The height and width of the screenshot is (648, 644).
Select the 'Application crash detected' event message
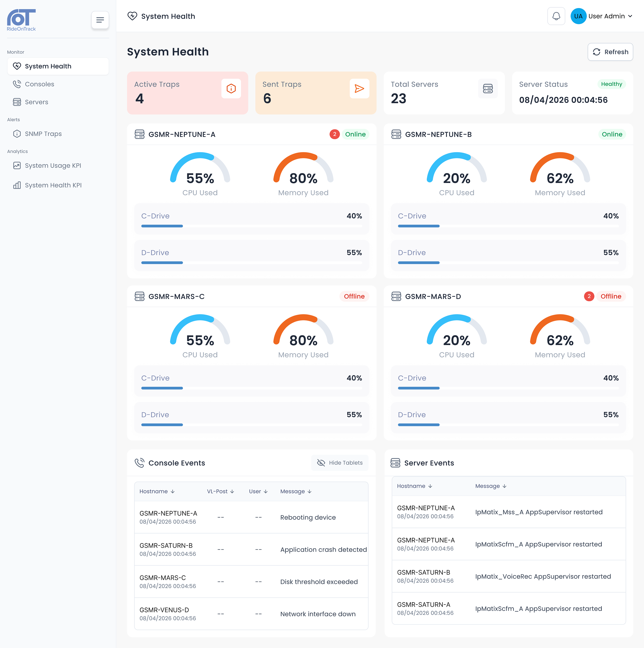324,550
